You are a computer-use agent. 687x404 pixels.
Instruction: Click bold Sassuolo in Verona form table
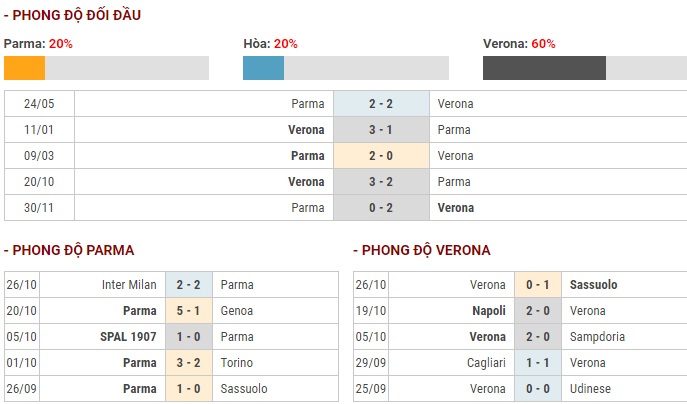point(593,285)
